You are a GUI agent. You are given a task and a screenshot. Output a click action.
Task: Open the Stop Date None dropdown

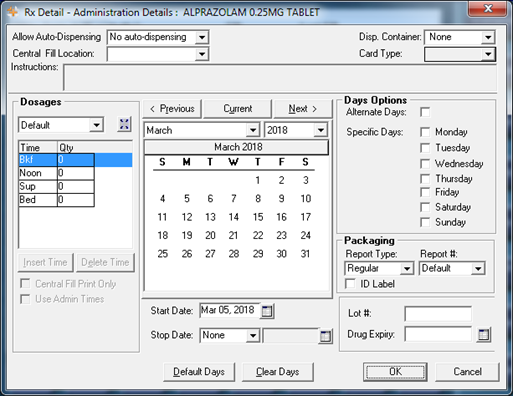pyautogui.click(x=253, y=335)
